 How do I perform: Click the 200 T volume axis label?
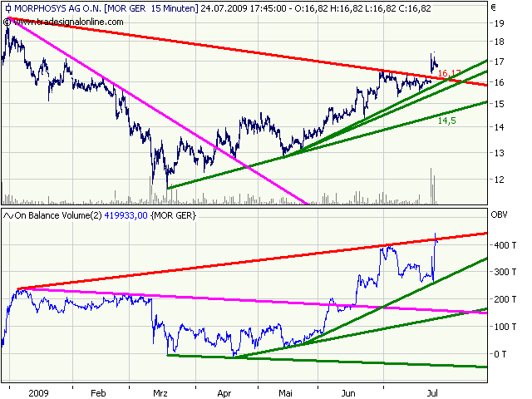coord(505,299)
